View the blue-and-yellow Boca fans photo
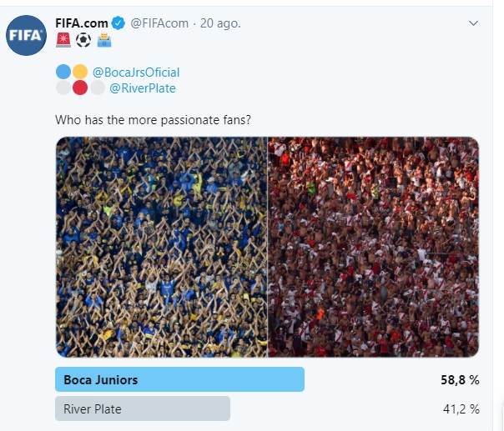Screen dimensions: 504x431 click(161, 247)
